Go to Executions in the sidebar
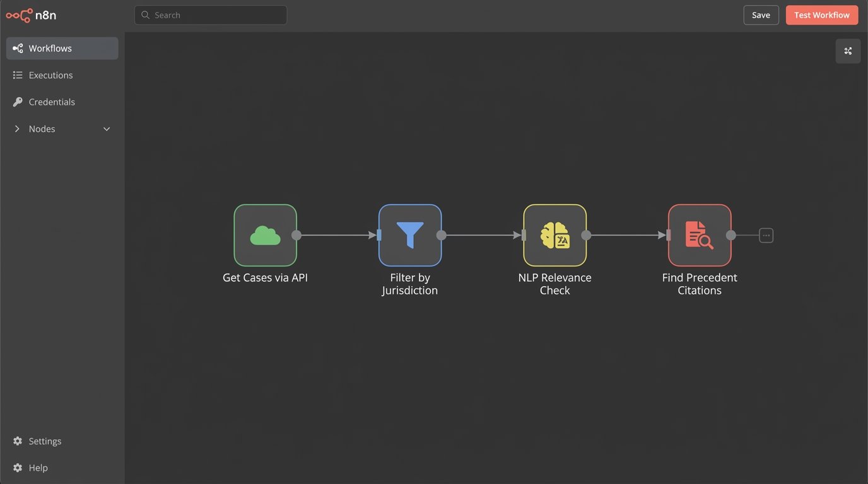Screen dimensions: 868x484 [x=50, y=75]
